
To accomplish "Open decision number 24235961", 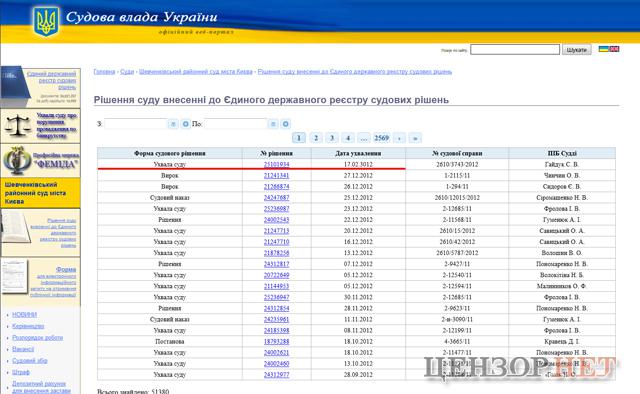I will [276, 319].
